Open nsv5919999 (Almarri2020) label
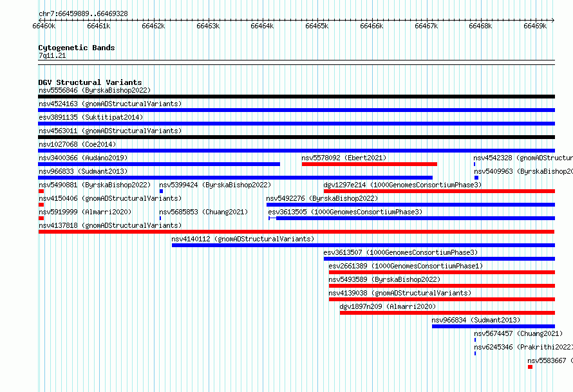Image resolution: width=573 pixels, height=392 pixels. coord(85,212)
